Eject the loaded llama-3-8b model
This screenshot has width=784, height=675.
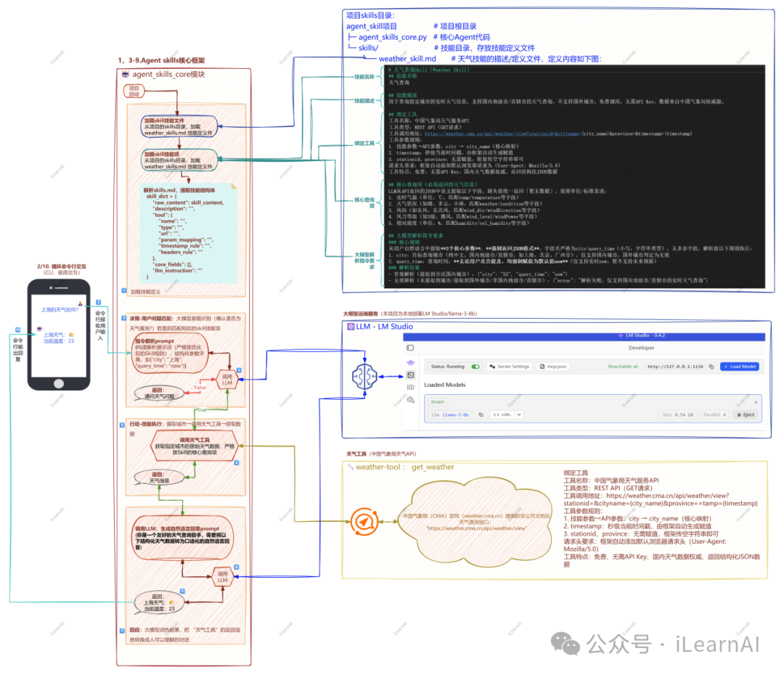click(x=746, y=414)
